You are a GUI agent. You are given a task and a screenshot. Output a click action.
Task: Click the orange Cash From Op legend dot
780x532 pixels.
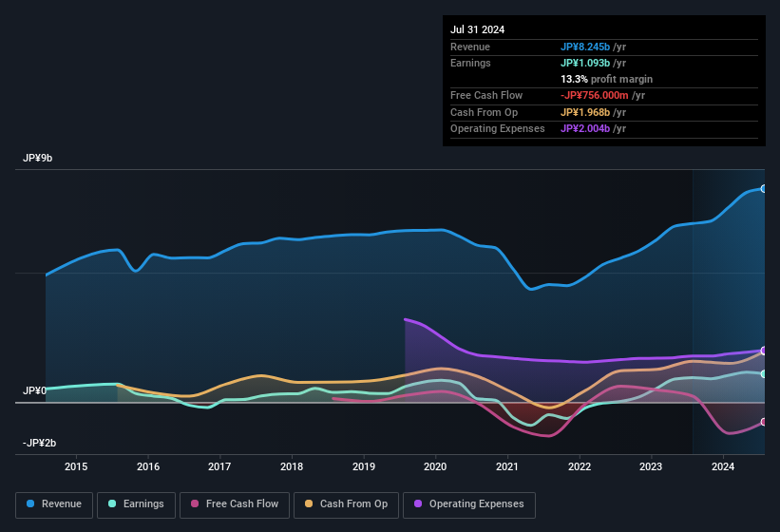tap(309, 503)
